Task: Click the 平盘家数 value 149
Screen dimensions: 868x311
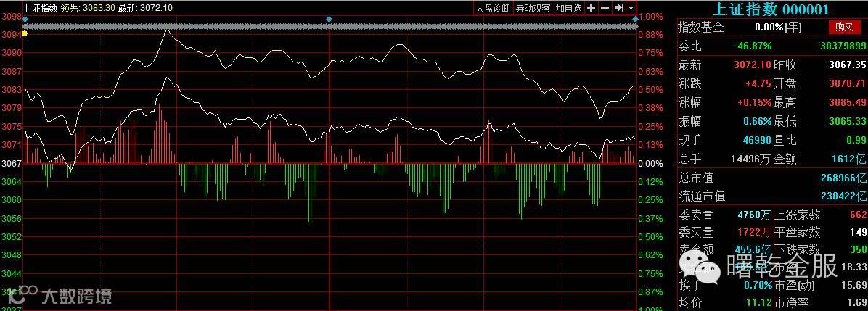Action: [858, 233]
